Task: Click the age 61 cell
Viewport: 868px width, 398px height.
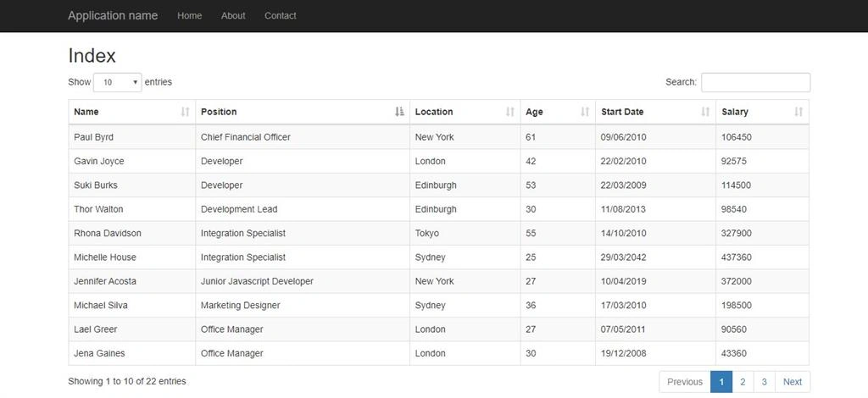Action: (x=558, y=137)
